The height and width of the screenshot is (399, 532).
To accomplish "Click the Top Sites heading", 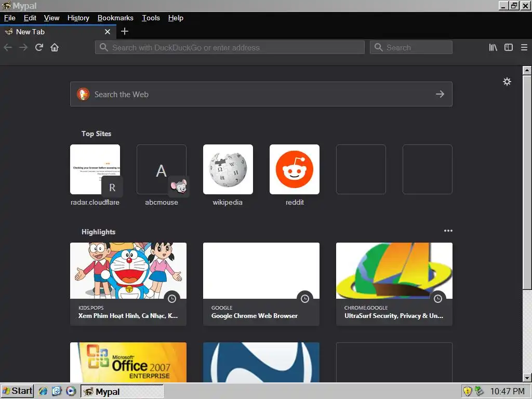I will click(x=96, y=134).
